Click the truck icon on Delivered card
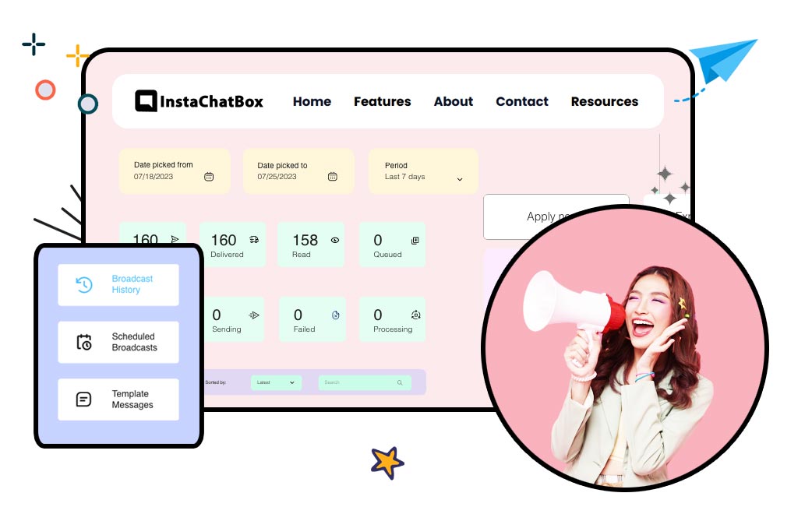 (254, 240)
